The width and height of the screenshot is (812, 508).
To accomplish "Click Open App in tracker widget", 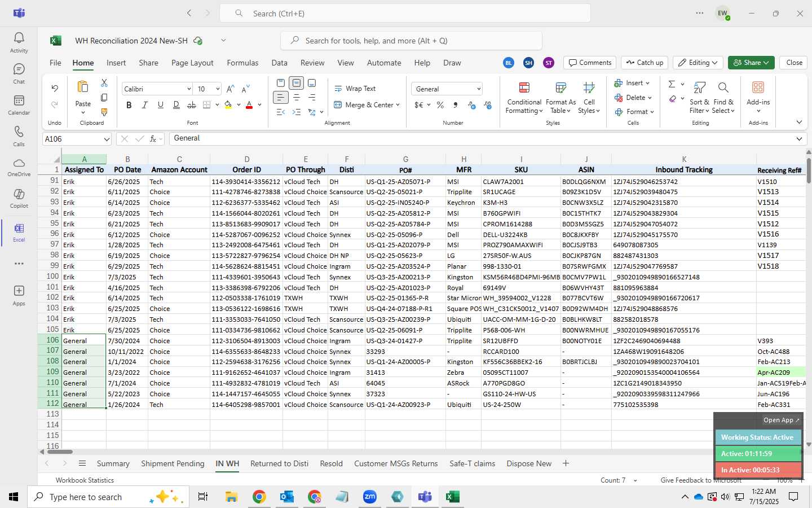I will (x=781, y=420).
